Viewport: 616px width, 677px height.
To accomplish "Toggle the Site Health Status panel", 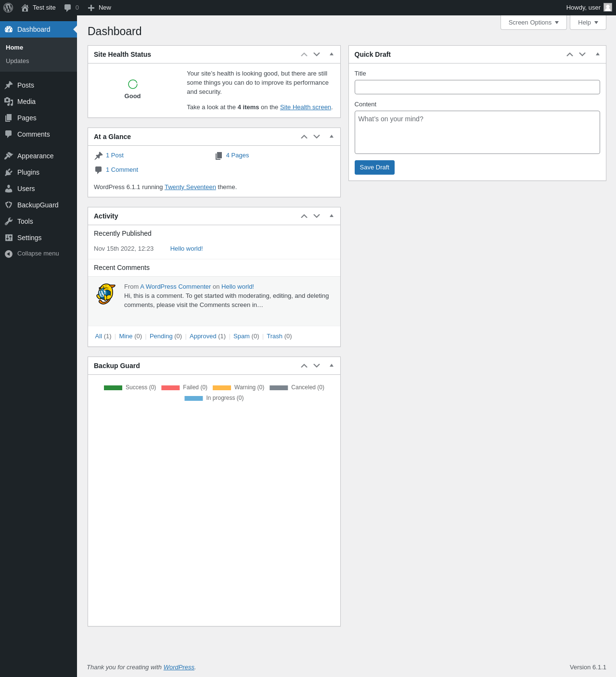I will tap(332, 54).
